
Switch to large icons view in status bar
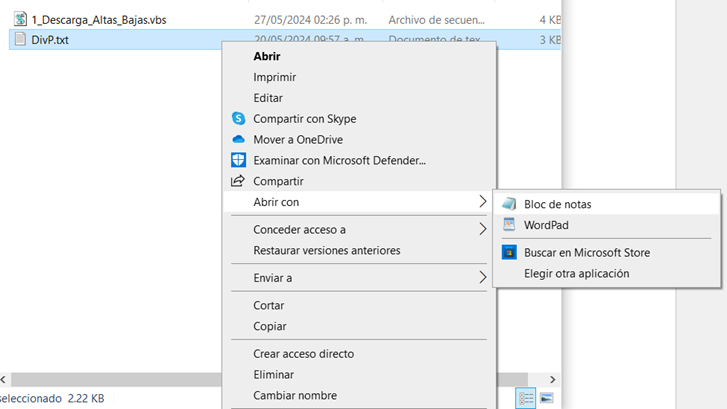click(546, 398)
